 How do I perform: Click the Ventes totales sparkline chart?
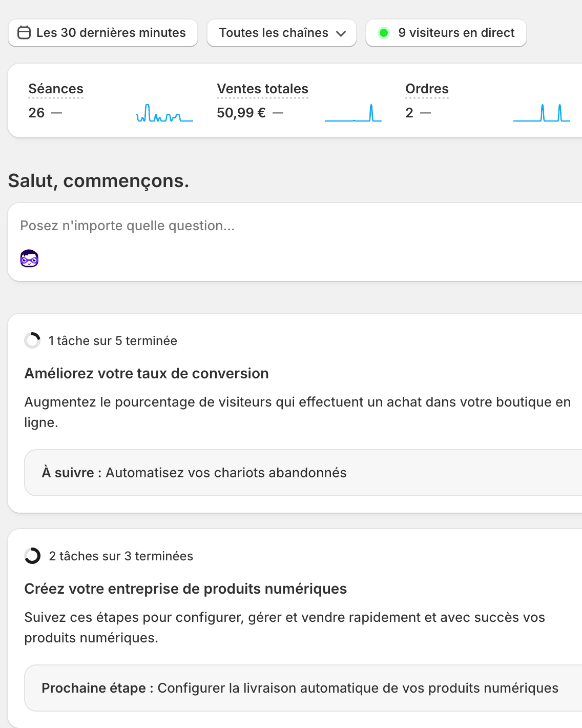pos(353,113)
